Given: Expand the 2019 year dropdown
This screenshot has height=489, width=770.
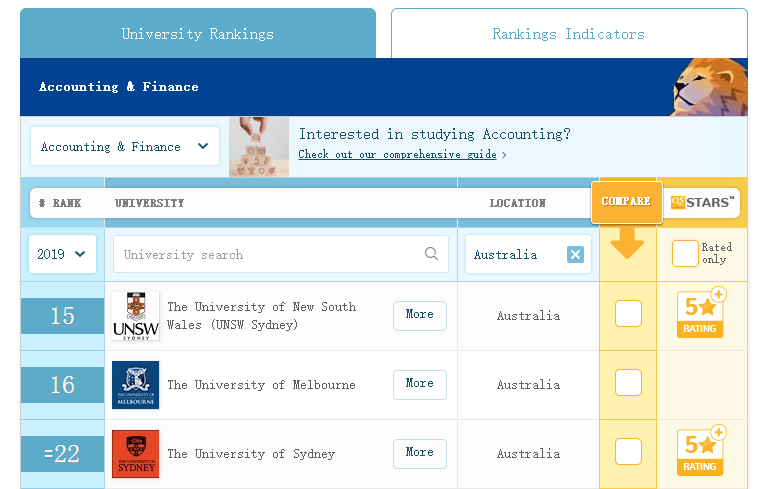Looking at the screenshot, I should coord(62,254).
